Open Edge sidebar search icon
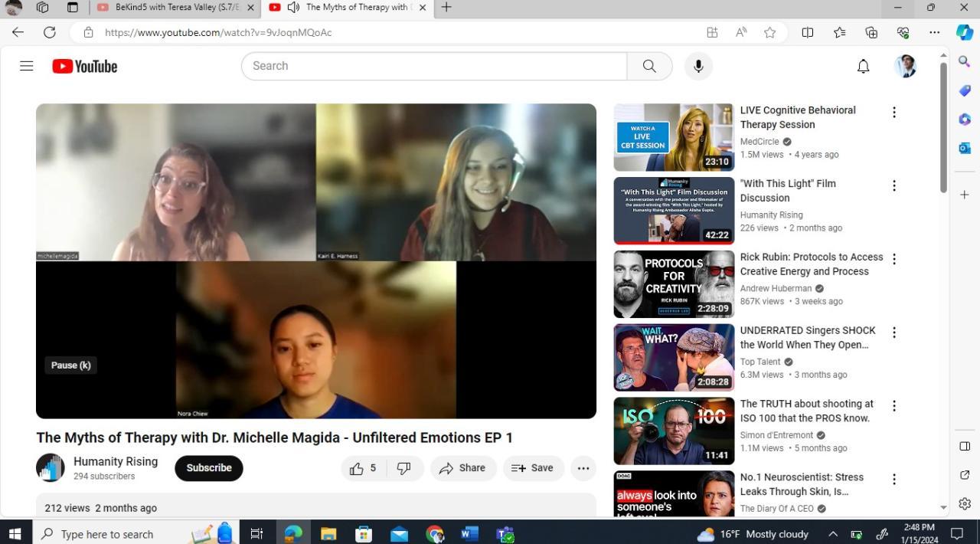This screenshot has height=544, width=980. click(x=965, y=62)
